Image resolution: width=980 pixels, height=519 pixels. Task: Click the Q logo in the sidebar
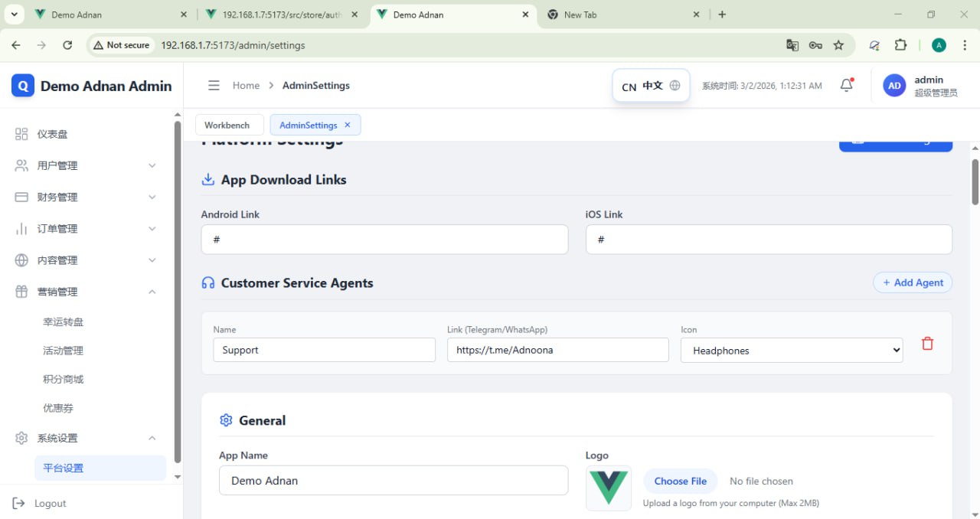point(23,86)
